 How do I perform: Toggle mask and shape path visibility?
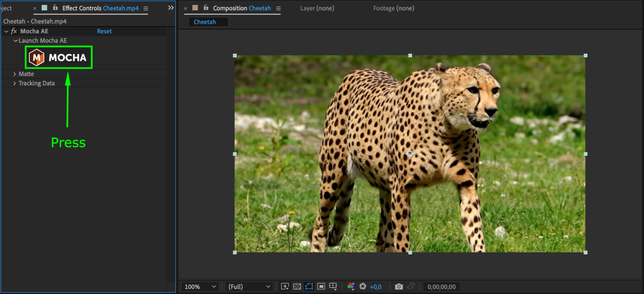309,286
